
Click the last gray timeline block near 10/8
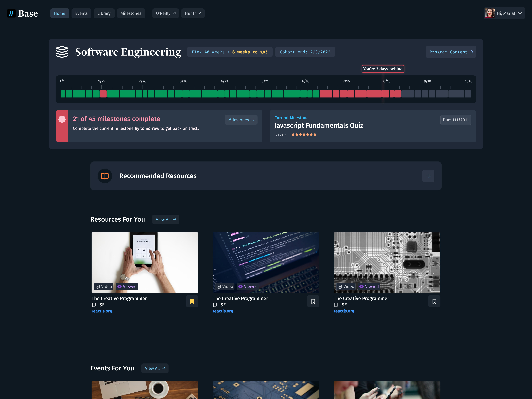[468, 94]
